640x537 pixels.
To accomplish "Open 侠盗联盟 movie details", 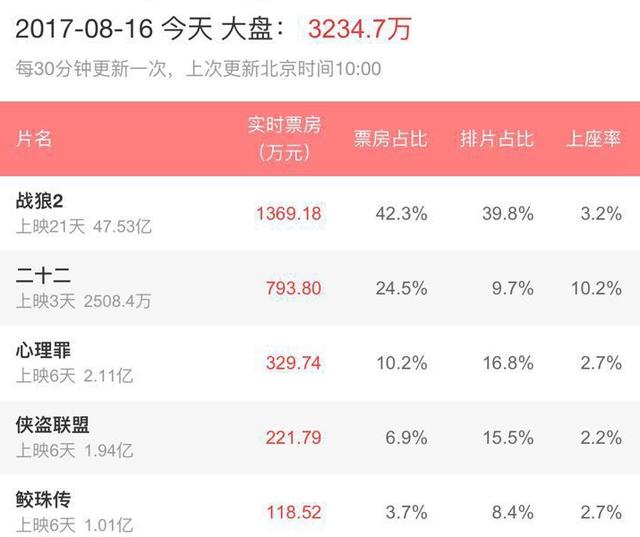I will tap(320, 437).
